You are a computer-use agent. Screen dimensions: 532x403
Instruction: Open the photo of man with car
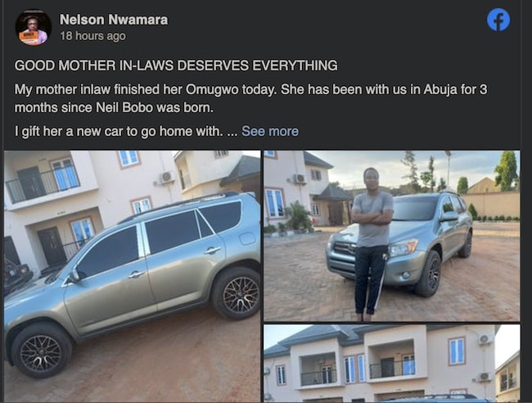(x=391, y=235)
